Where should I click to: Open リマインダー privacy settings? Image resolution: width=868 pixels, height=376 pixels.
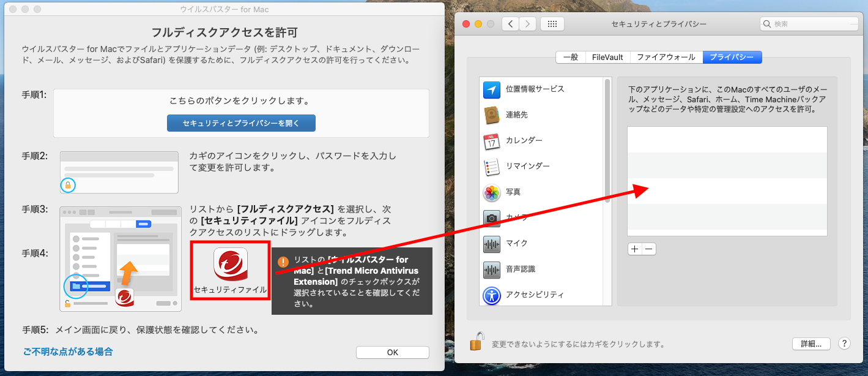[492, 166]
